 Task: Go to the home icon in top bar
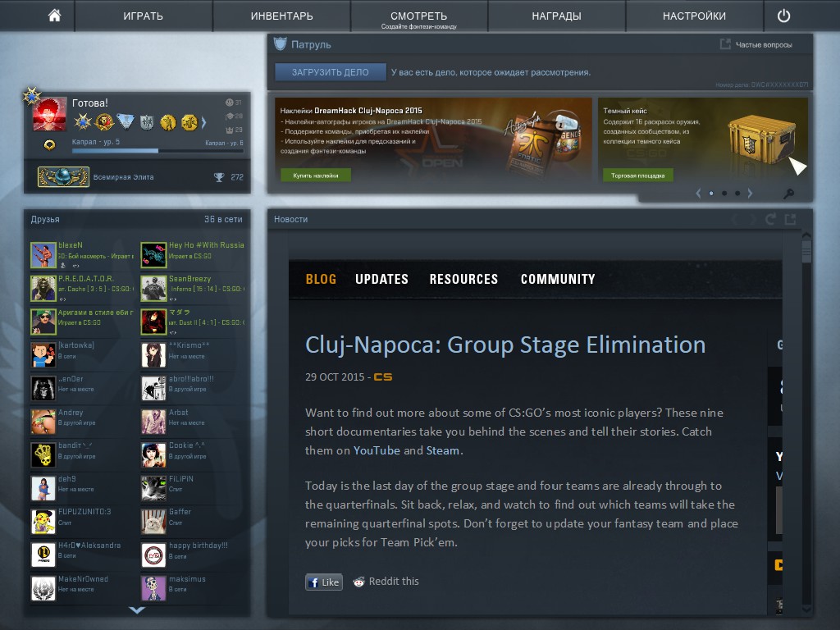click(x=54, y=16)
